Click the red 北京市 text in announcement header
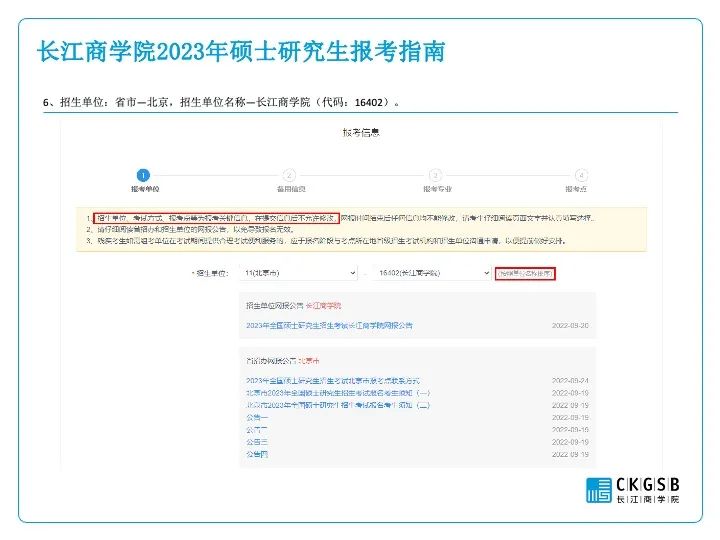This screenshot has width=720, height=540. coord(309,361)
